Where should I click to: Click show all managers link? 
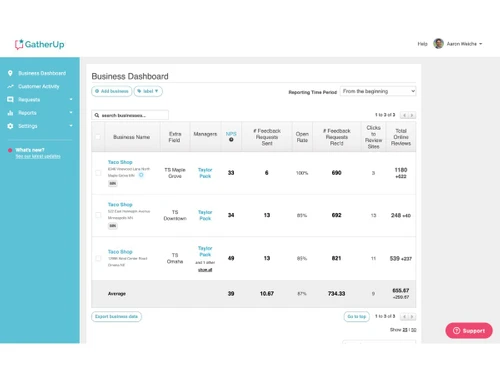pyautogui.click(x=205, y=270)
